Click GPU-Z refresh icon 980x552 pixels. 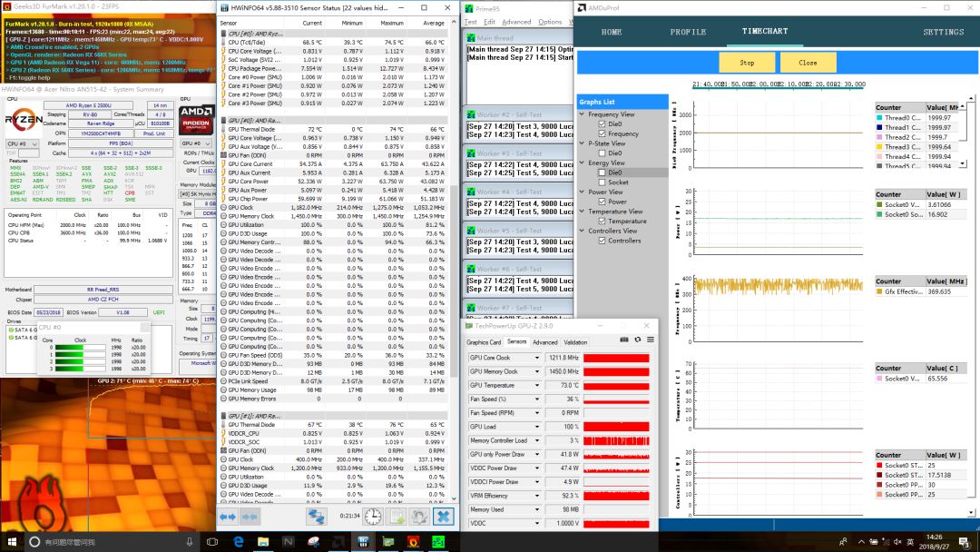638,340
